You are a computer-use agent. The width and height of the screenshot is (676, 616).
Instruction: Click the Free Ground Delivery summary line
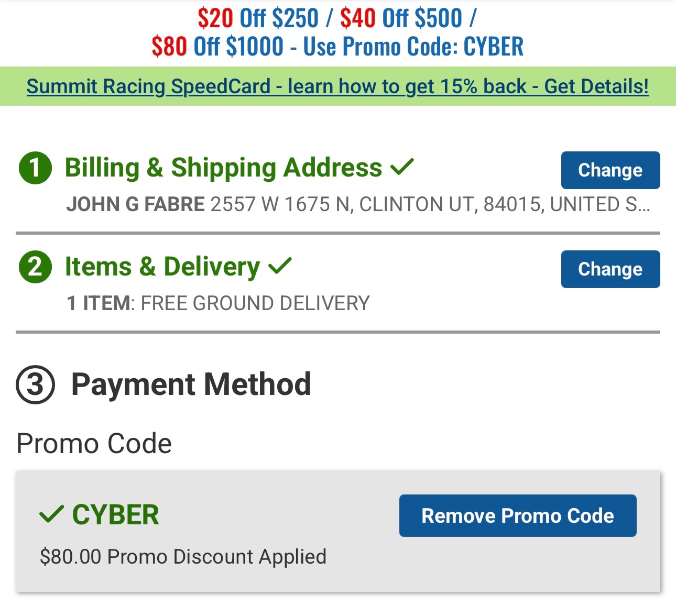click(x=218, y=303)
